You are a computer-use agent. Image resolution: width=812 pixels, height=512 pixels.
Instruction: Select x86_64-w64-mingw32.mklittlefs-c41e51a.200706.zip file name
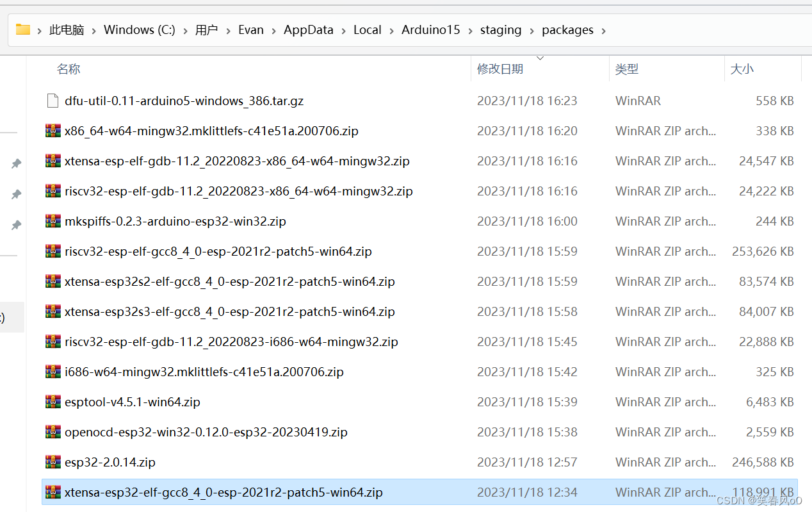pos(211,131)
